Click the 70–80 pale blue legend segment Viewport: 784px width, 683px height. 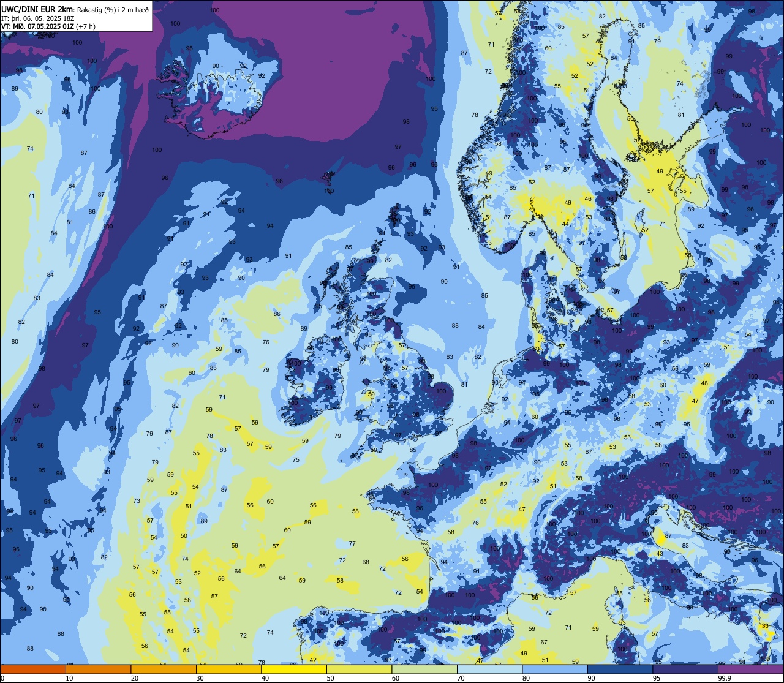(x=489, y=669)
